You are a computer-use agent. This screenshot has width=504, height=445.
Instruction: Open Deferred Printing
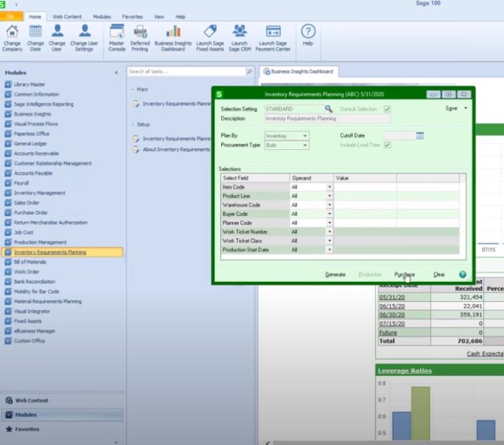click(x=140, y=38)
